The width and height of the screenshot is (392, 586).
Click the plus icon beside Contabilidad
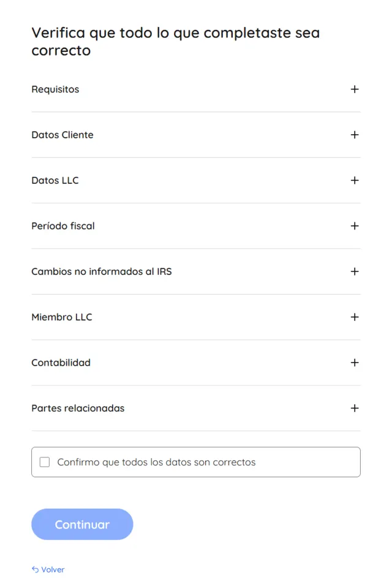click(355, 362)
